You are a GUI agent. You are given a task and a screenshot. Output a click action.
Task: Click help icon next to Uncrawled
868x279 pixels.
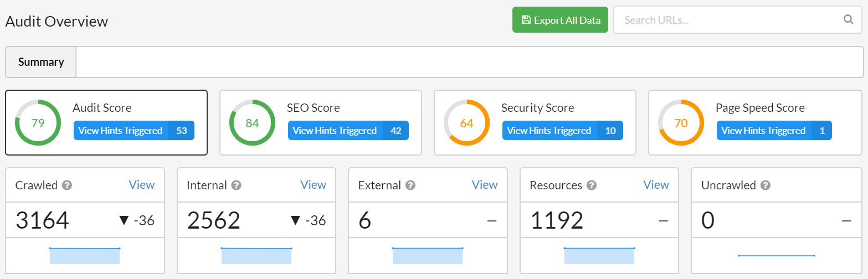click(x=766, y=185)
